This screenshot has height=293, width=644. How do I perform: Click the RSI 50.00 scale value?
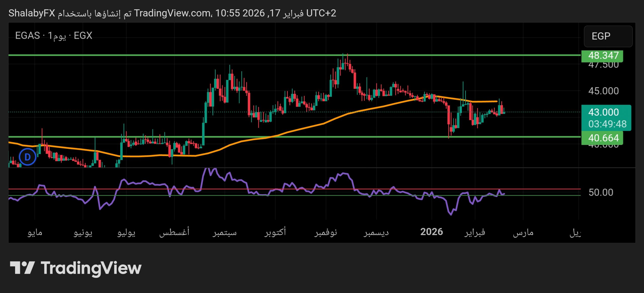click(601, 193)
